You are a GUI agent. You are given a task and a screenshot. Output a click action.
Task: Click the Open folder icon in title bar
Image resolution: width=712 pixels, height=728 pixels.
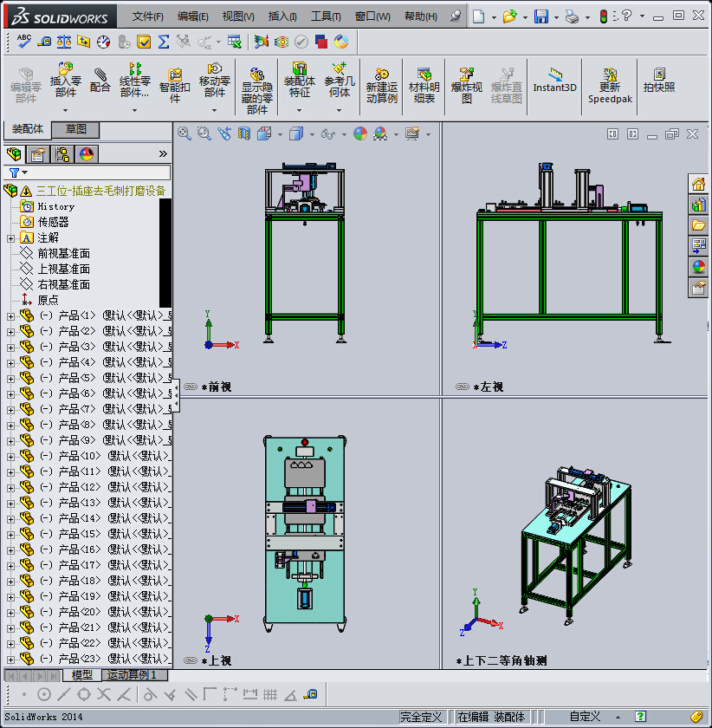coord(509,16)
